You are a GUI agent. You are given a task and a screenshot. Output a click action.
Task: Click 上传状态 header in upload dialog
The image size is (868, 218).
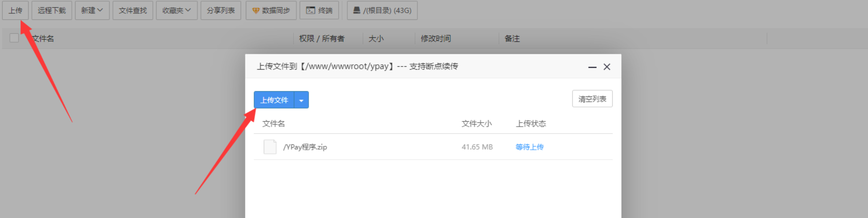531,123
